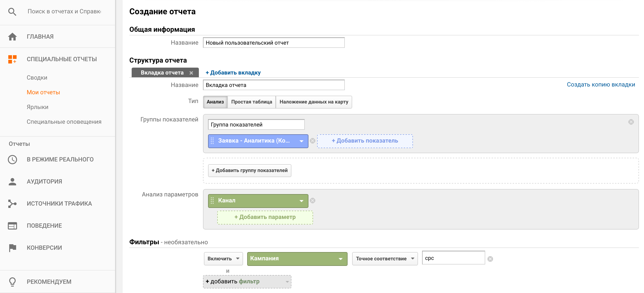Expand ИСТОЧНИКИ ТРАФИКА reports

[59, 204]
